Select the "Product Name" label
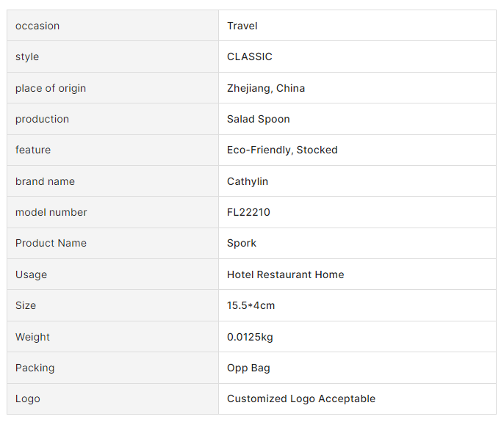Image resolution: width=504 pixels, height=422 pixels. pyautogui.click(x=51, y=243)
